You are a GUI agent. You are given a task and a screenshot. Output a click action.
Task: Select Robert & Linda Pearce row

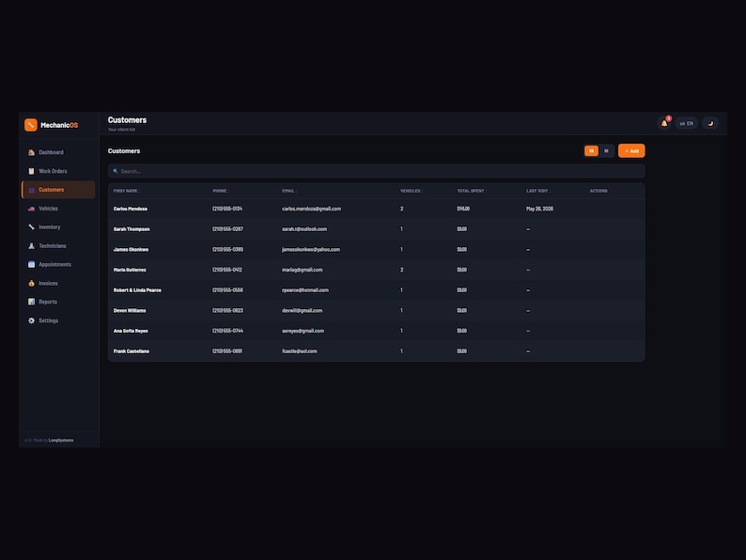tap(377, 290)
